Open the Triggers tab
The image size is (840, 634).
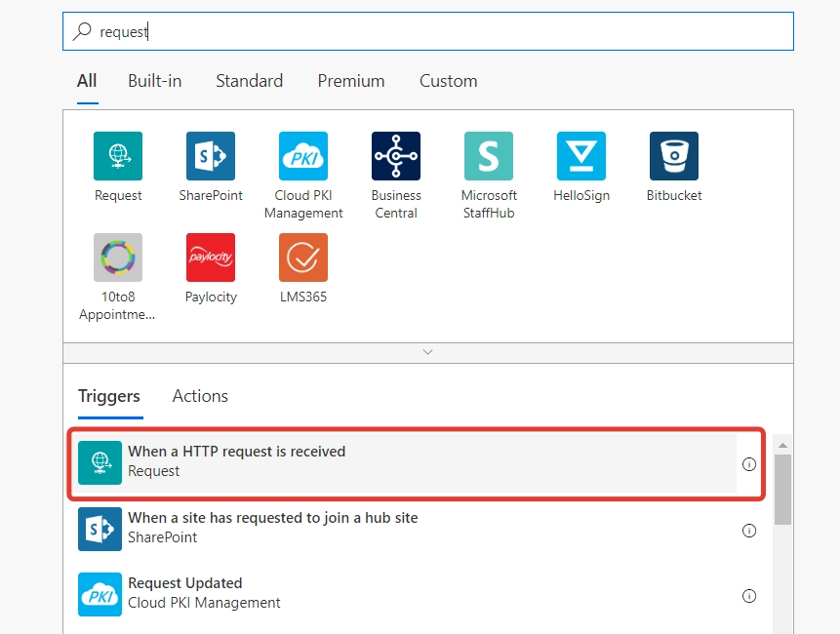[x=109, y=396]
